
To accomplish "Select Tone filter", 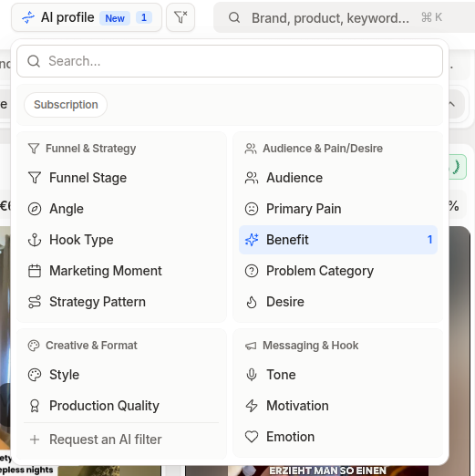I will tap(338, 375).
